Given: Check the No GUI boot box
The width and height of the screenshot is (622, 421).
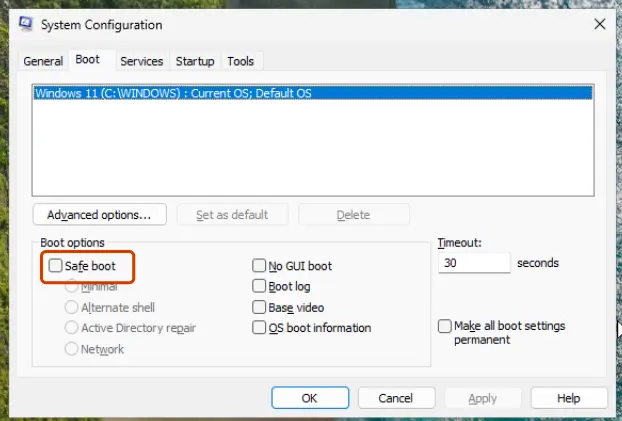Looking at the screenshot, I should [259, 265].
